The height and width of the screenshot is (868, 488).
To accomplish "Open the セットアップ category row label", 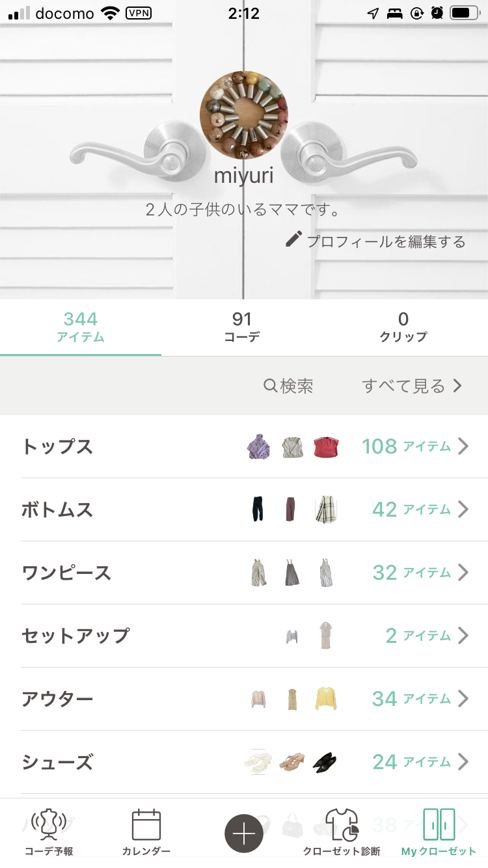I will coord(75,636).
